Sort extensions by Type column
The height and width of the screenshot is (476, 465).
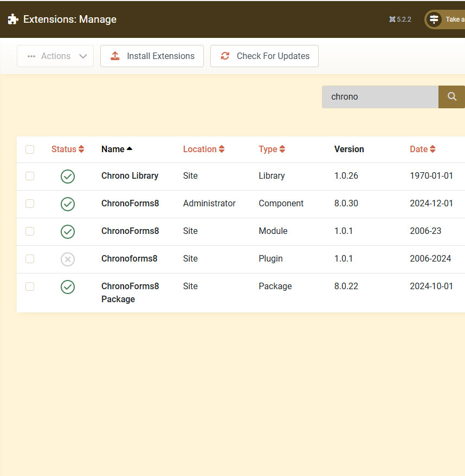coord(272,149)
